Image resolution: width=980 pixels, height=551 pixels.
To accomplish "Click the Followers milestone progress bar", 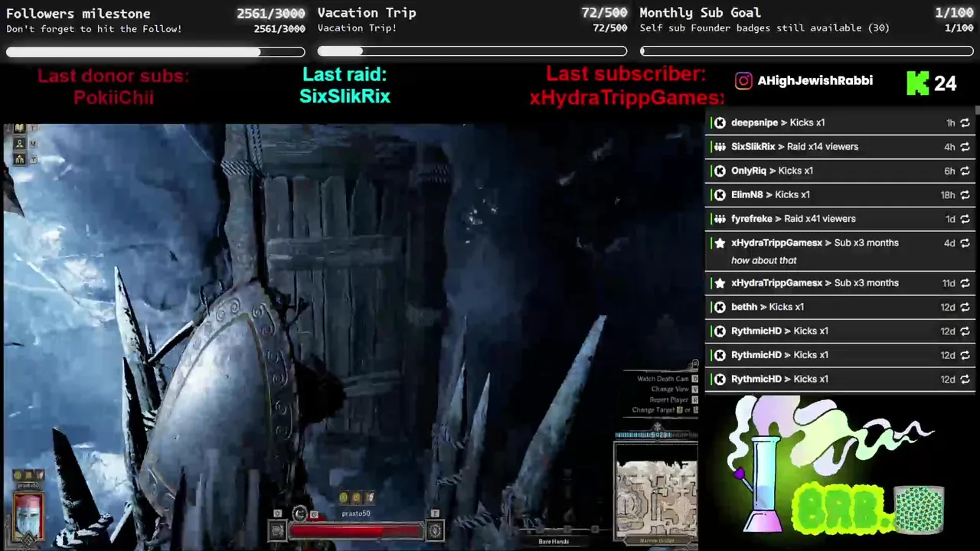I will [x=155, y=52].
